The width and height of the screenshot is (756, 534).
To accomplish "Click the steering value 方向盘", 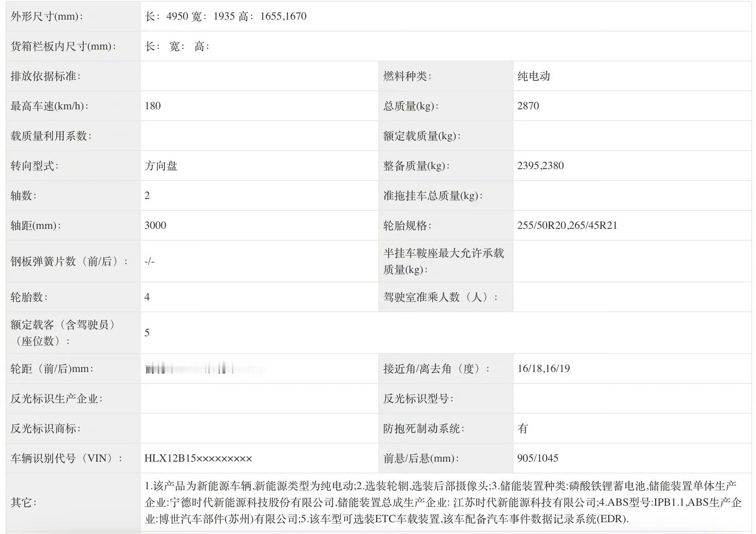I will click(161, 166).
